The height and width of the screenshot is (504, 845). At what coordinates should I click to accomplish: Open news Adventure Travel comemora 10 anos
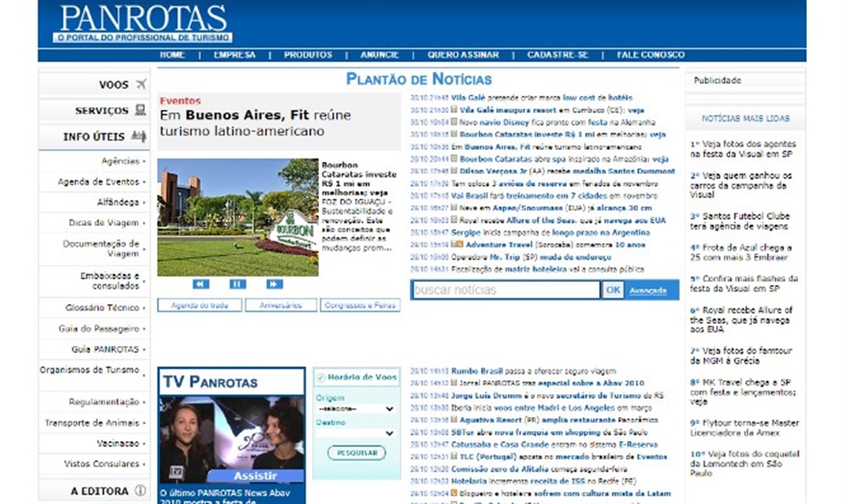pyautogui.click(x=555, y=245)
